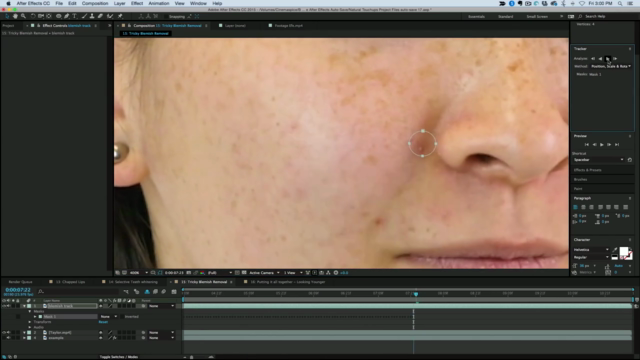Select the Zoom magnifier tool

point(23,16)
